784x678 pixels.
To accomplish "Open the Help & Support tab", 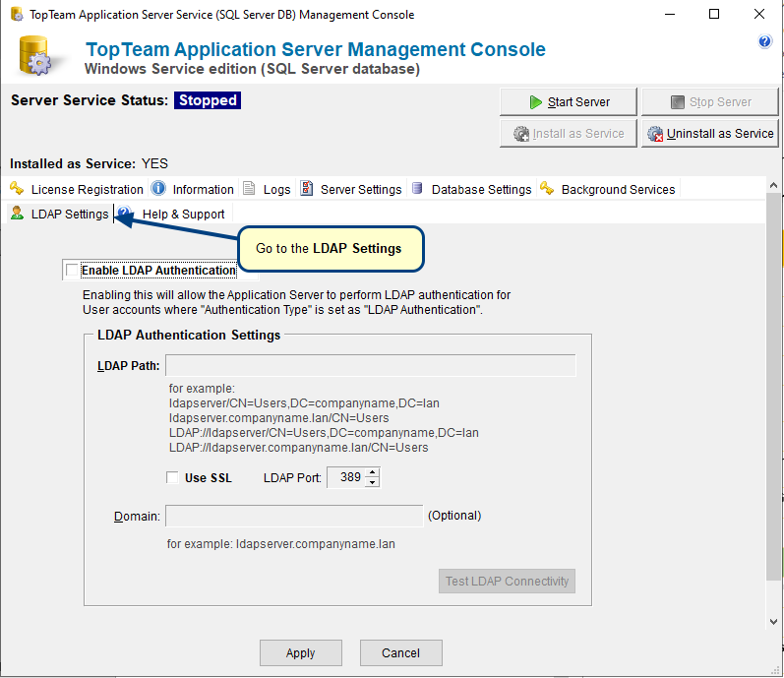I will [173, 214].
